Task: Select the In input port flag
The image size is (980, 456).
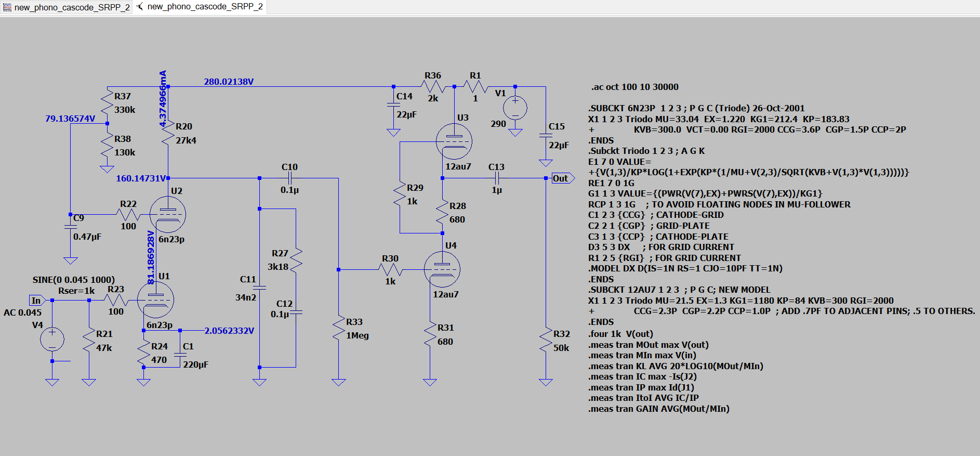Action: (36, 301)
